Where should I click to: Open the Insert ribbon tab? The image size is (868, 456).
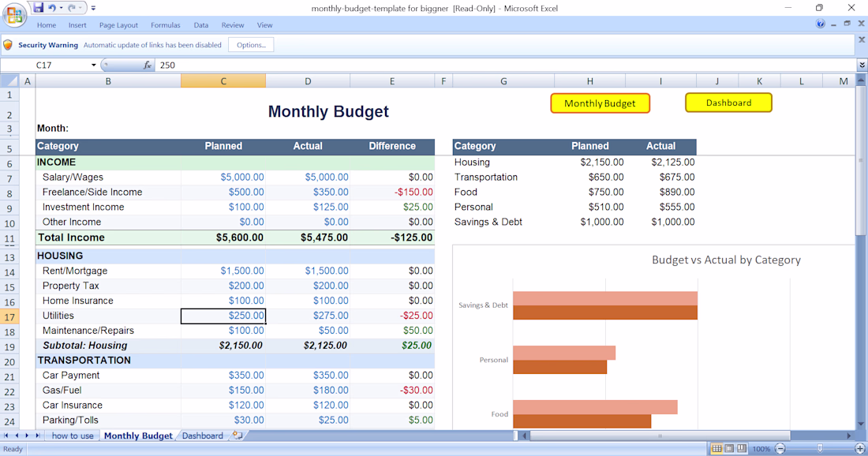coord(77,25)
